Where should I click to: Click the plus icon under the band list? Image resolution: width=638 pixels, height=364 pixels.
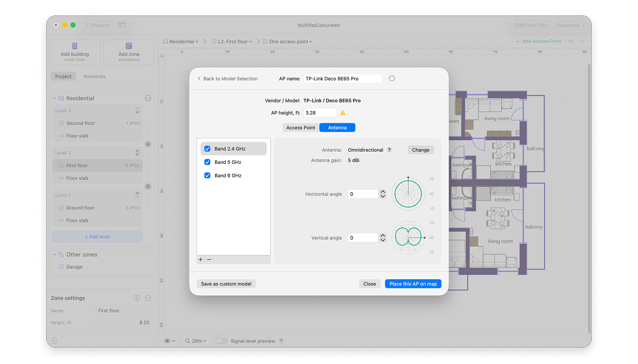pyautogui.click(x=201, y=260)
